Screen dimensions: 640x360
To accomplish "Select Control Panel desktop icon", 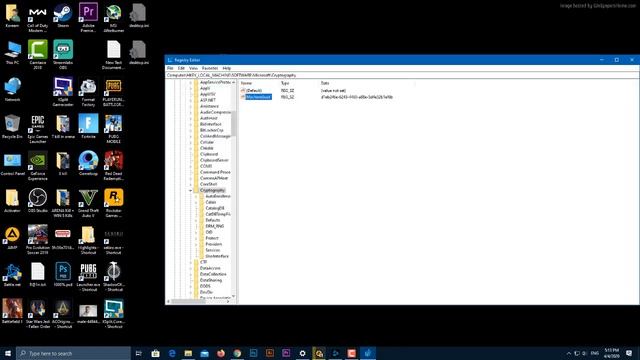I will coord(12,164).
